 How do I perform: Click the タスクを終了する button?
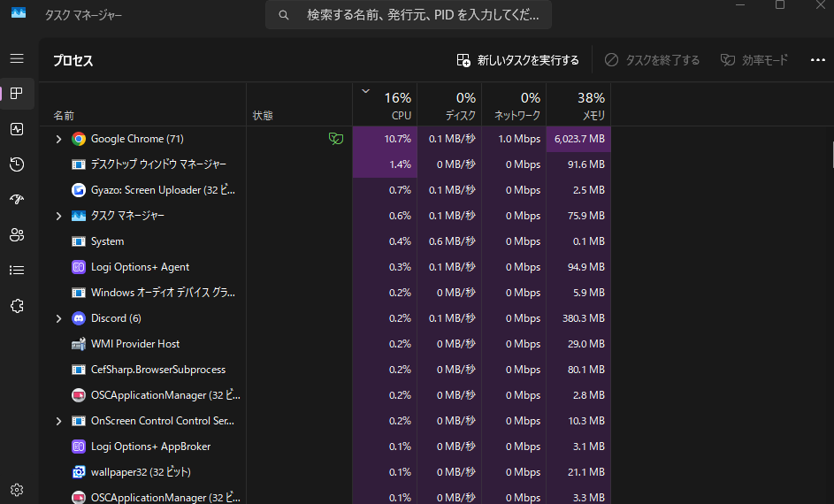pyautogui.click(x=652, y=60)
